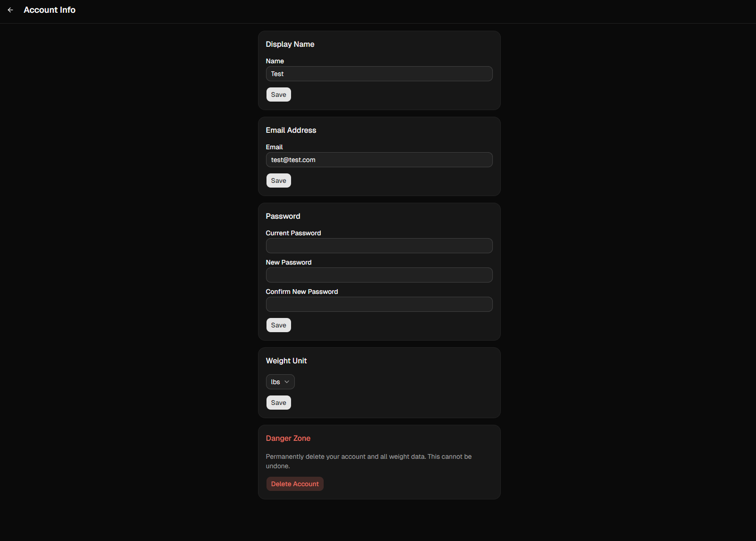Focus the Name field containing Test
Screen dimensions: 756x541
[x=379, y=74]
